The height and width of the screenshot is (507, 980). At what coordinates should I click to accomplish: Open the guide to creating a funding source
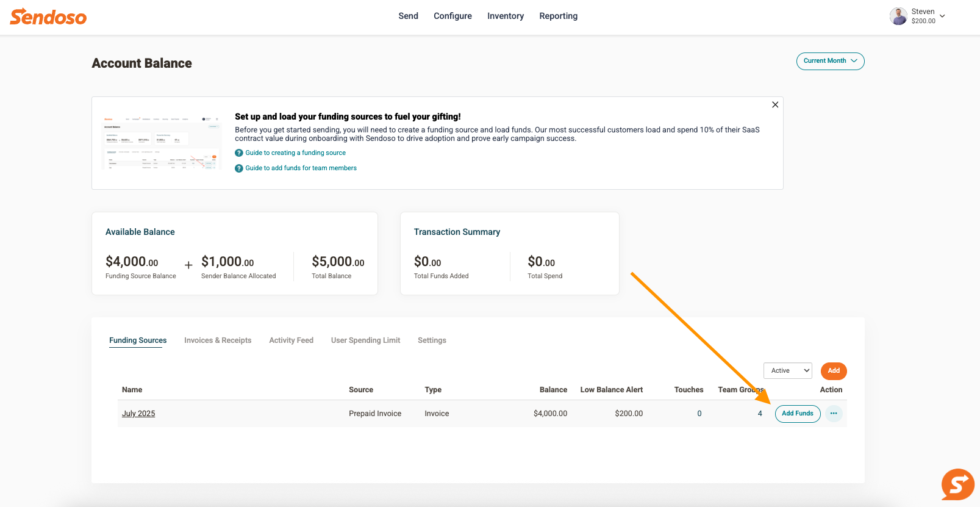(x=295, y=153)
